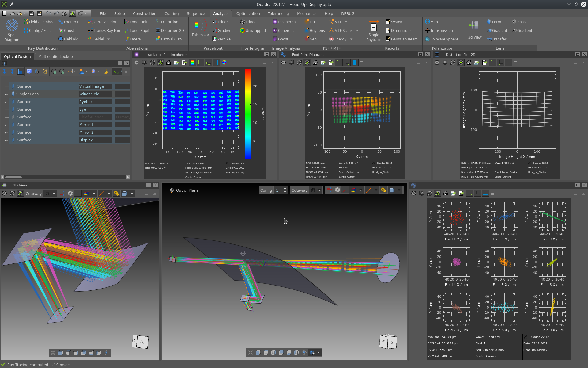The height and width of the screenshot is (368, 588).
Task: Click the Virtual Image name field
Action: 95,86
